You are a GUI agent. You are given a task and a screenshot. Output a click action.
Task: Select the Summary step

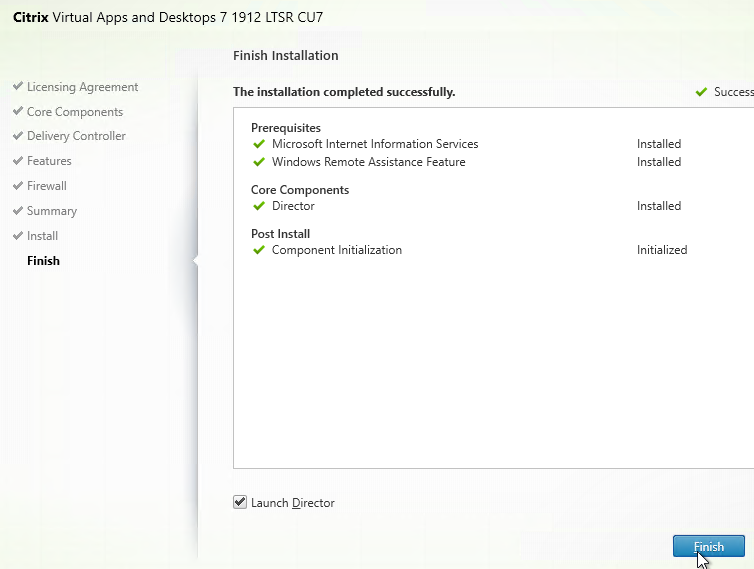(x=52, y=211)
